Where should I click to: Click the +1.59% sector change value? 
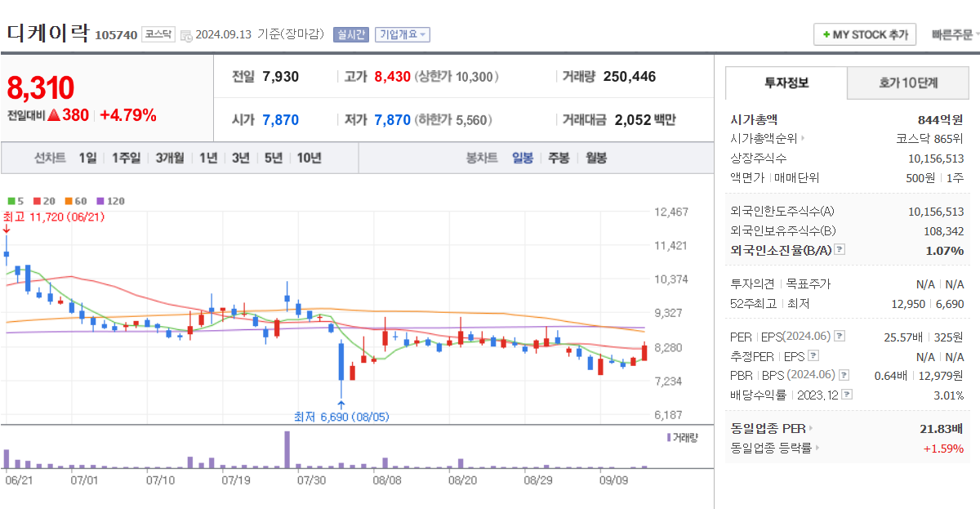coord(943,448)
